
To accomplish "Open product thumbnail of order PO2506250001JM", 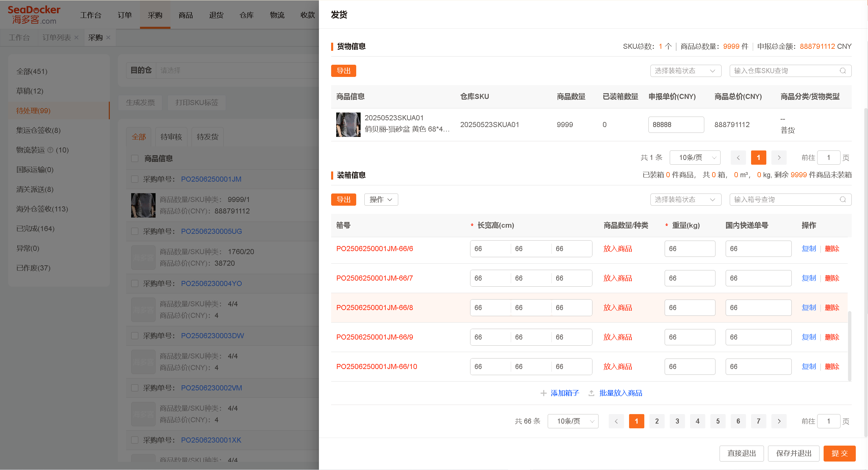I will 143,205.
